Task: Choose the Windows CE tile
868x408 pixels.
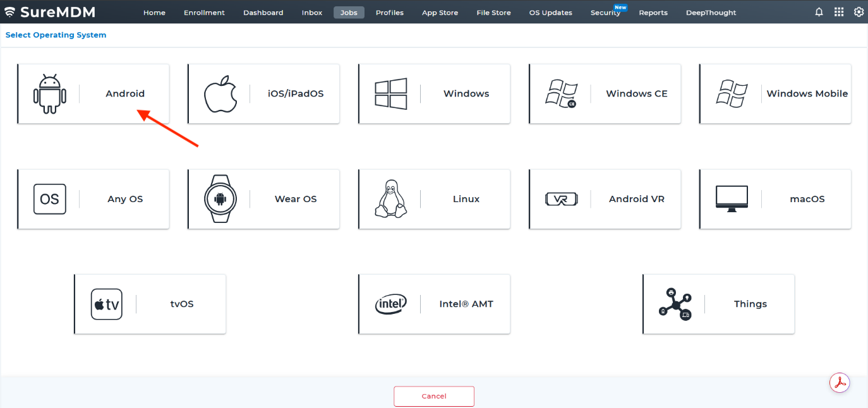Action: pos(605,93)
